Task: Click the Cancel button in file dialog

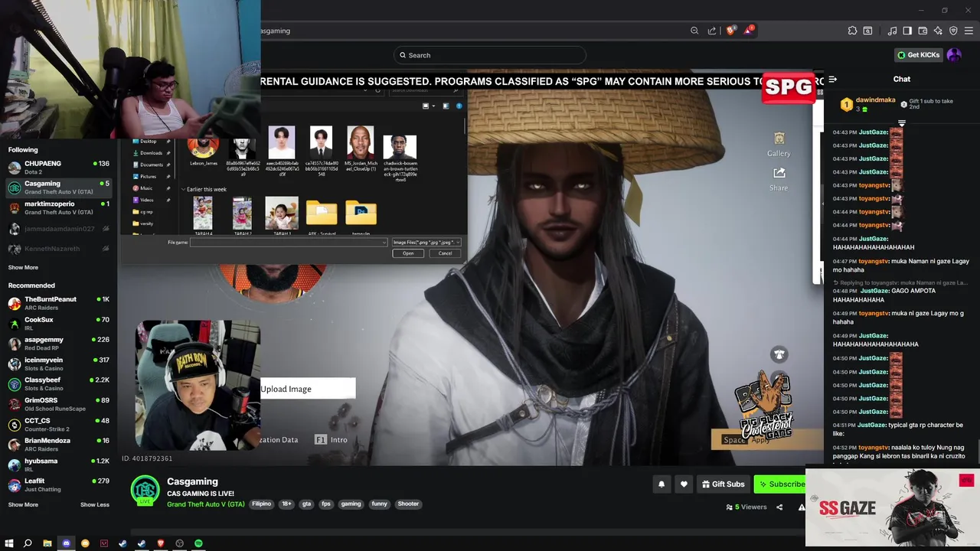Action: click(x=445, y=253)
